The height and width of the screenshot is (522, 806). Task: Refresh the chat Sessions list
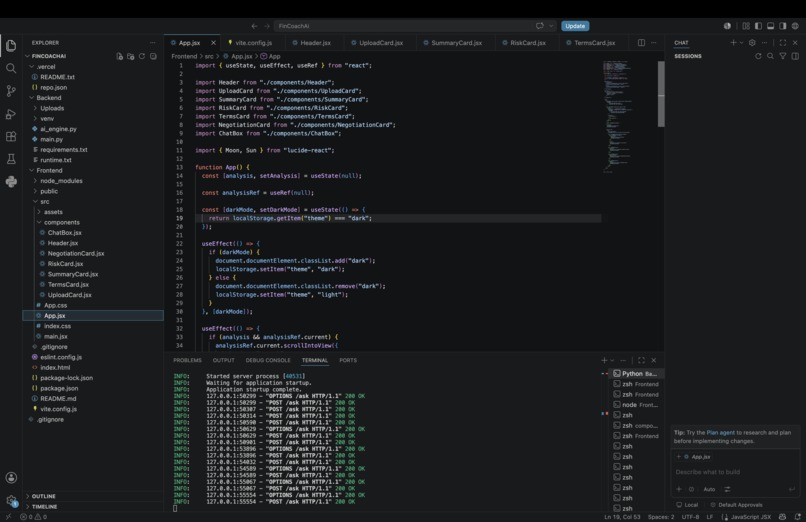pyautogui.click(x=758, y=56)
